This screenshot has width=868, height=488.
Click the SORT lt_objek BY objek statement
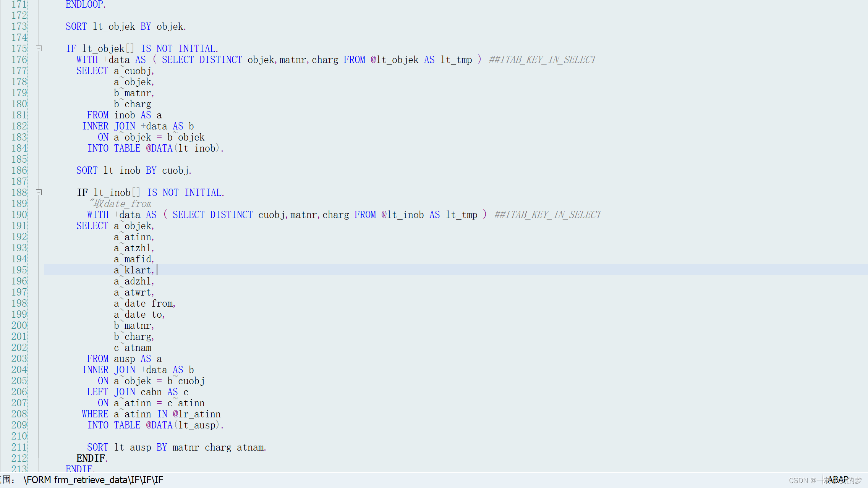click(x=126, y=26)
